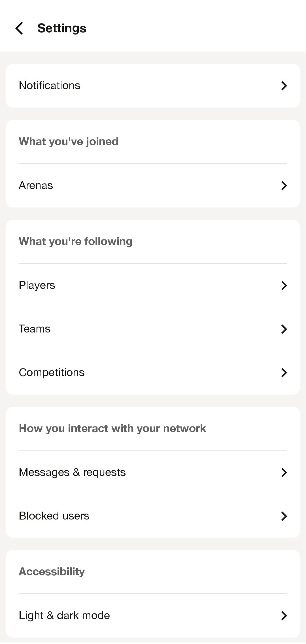This screenshot has height=644, width=306.
Task: Open followed Teams
Action: (35, 329)
